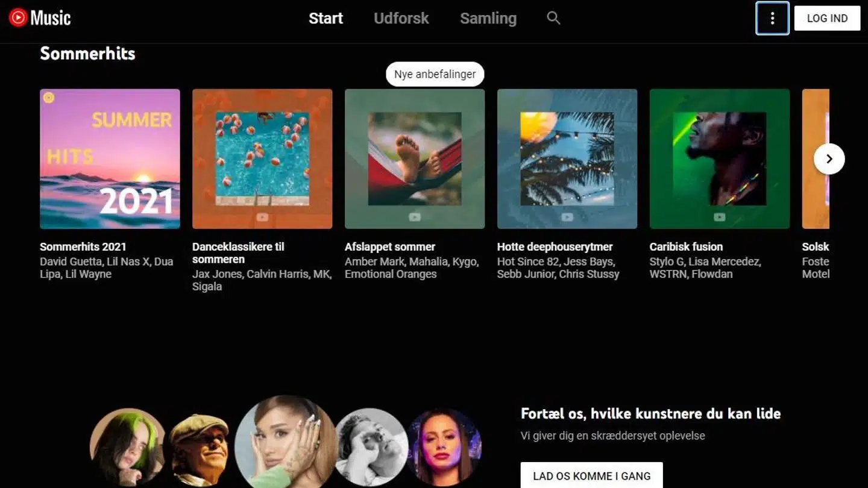The height and width of the screenshot is (488, 868).
Task: Click the Sommerhits section heading
Action: 87,54
